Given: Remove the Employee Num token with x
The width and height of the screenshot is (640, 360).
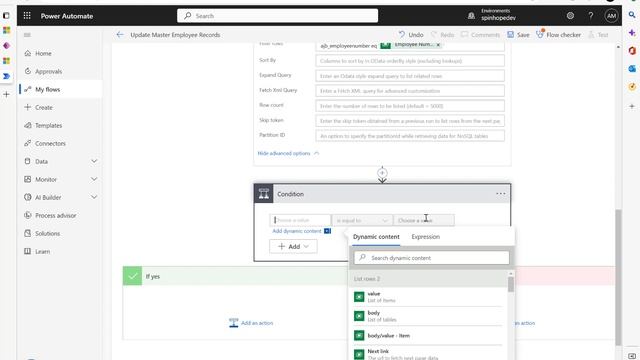Looking at the screenshot, I should click(x=438, y=45).
